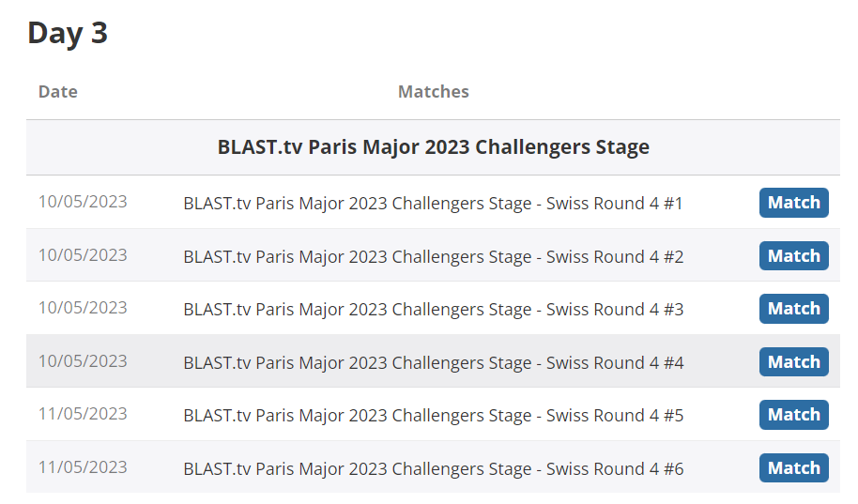858x504 pixels.
Task: Select the Swiss Round 4 #1 match title
Action: point(434,204)
